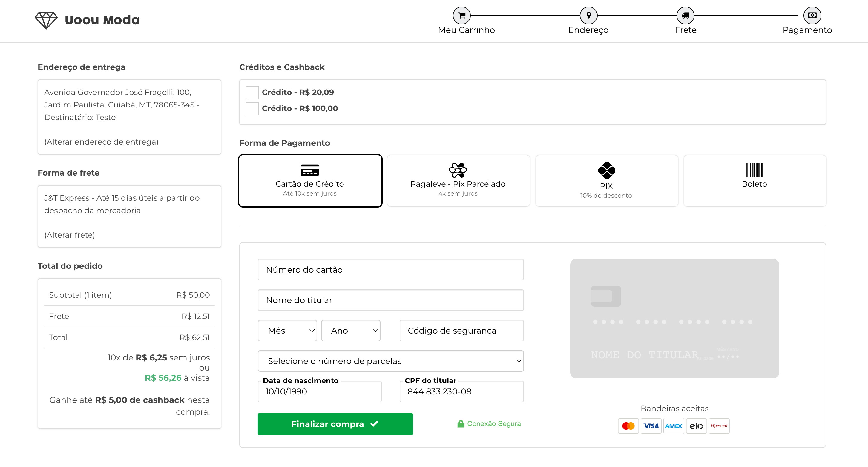Click the Uoou Moda diamond logo
868x467 pixels.
[46, 20]
